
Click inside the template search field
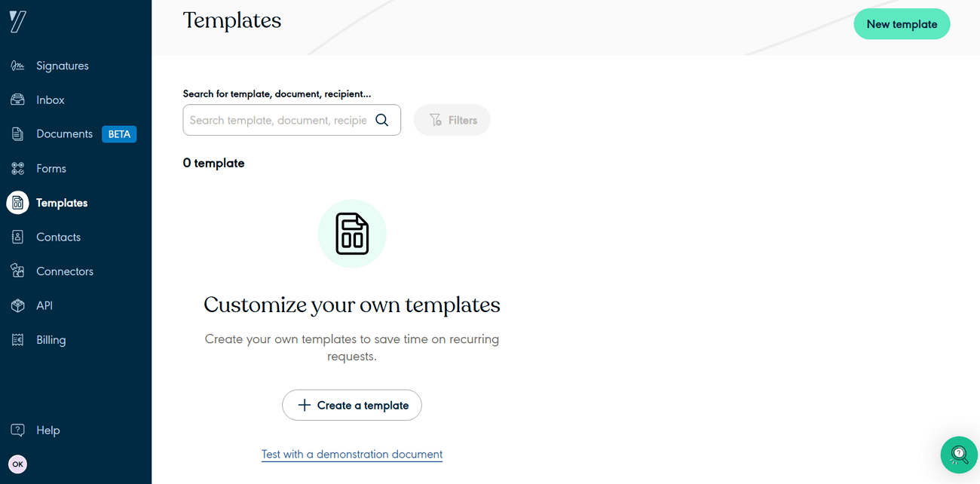tap(279, 120)
